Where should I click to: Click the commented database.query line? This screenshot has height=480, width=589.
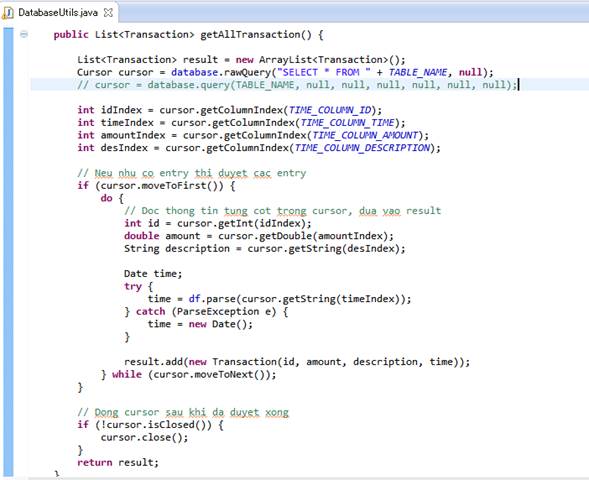(x=298, y=85)
